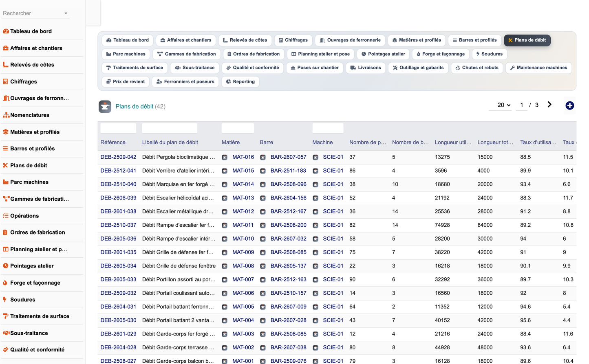589x364 pixels.
Task: Click the machine icon in the DEB-2510-040 row
Action: click(x=315, y=184)
